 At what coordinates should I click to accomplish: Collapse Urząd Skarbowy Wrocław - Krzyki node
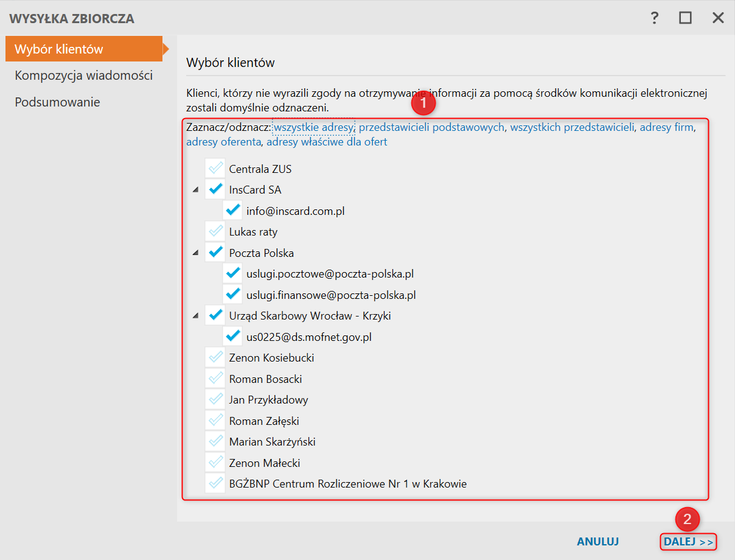(195, 316)
